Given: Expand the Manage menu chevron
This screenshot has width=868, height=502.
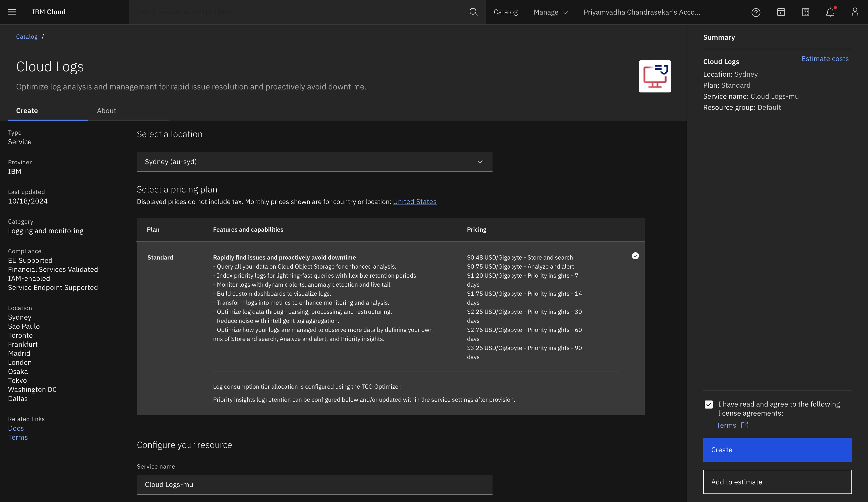Looking at the screenshot, I should click(565, 12).
